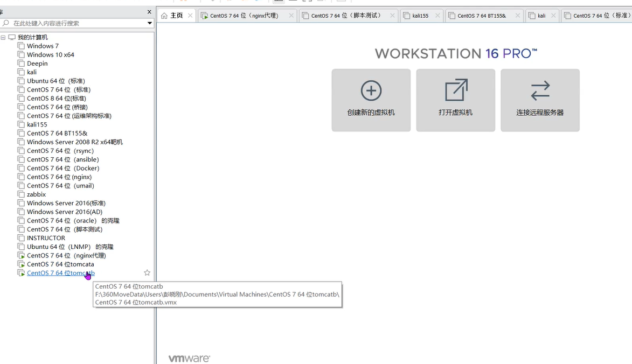Select CentOS 7 64 位tomcata text in library
The height and width of the screenshot is (364, 632).
coord(60,264)
